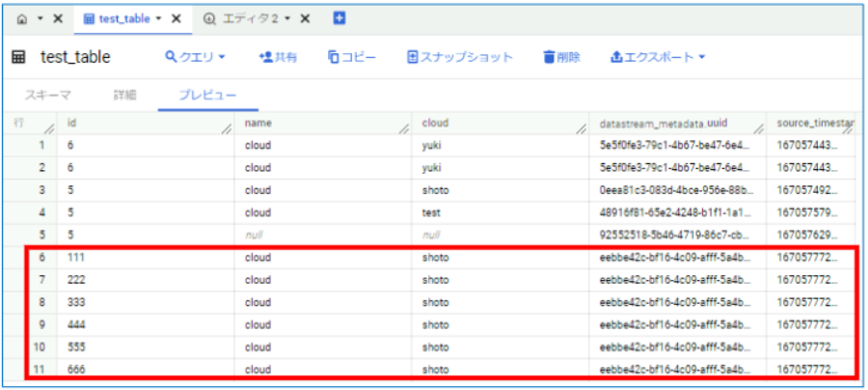Open dropdown arrow next to home icon
Screen dimensions: 868x390
tap(38, 19)
